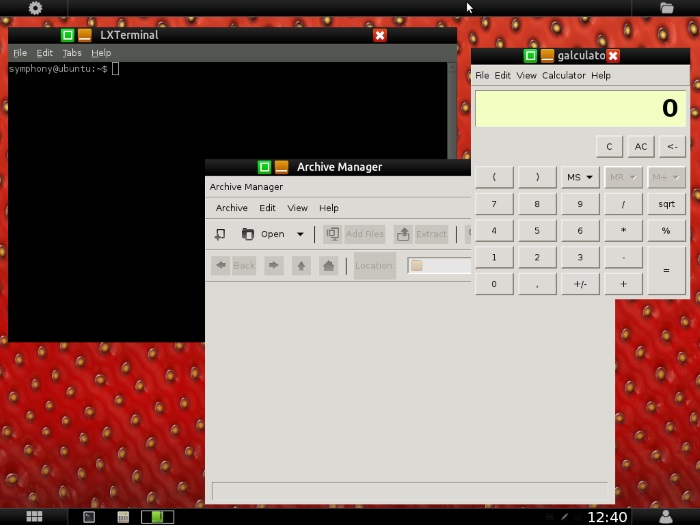700x525 pixels.
Task: Open the View menu in galculator
Action: tap(526, 75)
